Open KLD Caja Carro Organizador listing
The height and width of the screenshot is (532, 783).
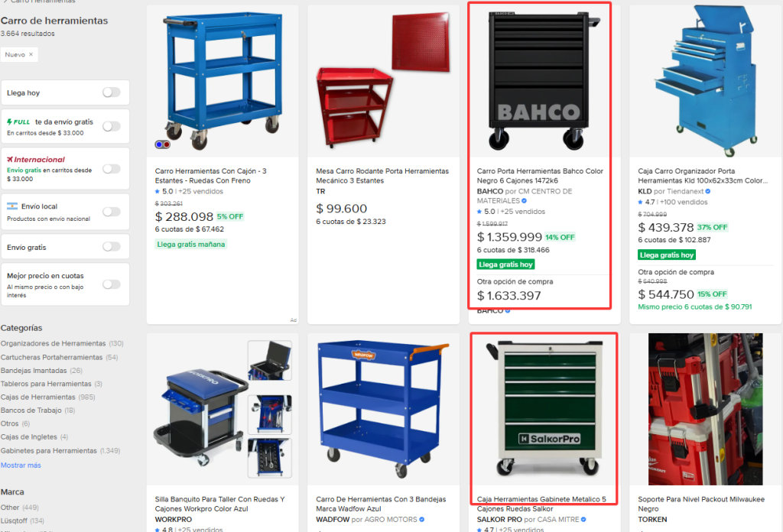(x=703, y=176)
